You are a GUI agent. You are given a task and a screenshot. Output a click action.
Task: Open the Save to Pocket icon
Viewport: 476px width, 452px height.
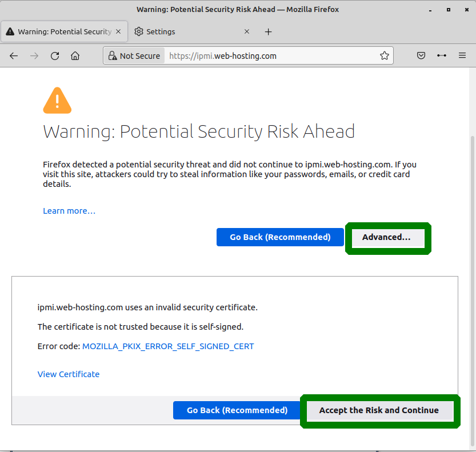(421, 56)
